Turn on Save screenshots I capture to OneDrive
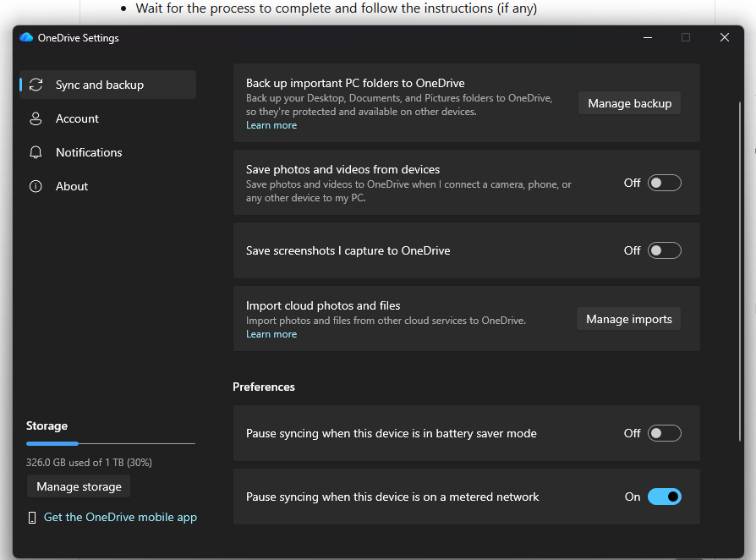The height and width of the screenshot is (560, 756). pyautogui.click(x=664, y=251)
